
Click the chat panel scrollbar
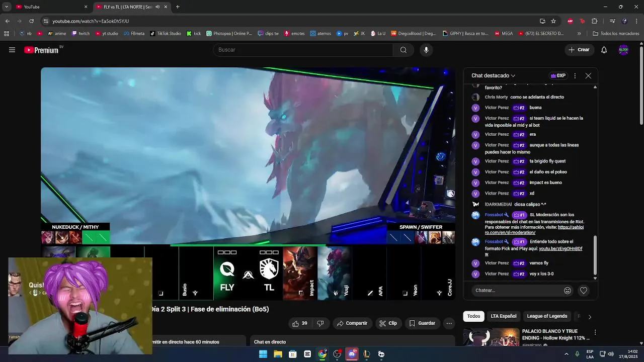coord(595,256)
